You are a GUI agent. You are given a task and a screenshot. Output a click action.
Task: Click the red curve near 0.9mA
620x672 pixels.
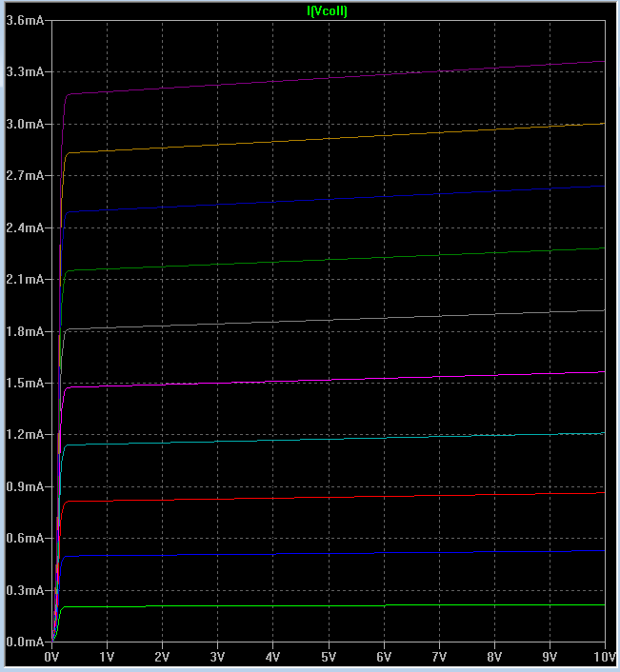pos(329,497)
